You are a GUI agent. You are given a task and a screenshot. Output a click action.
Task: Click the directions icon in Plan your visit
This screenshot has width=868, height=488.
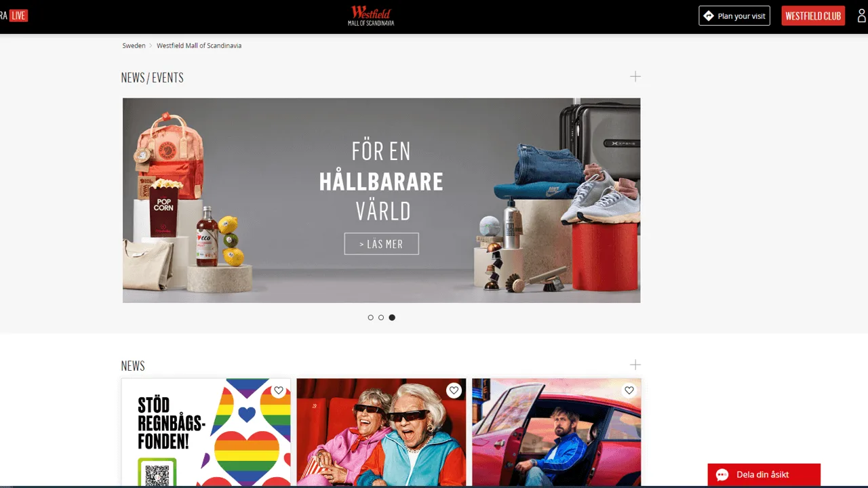tap(709, 16)
